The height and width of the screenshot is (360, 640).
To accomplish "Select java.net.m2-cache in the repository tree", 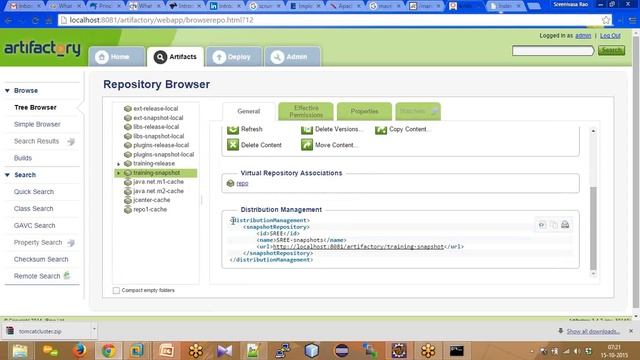I will pos(158,191).
